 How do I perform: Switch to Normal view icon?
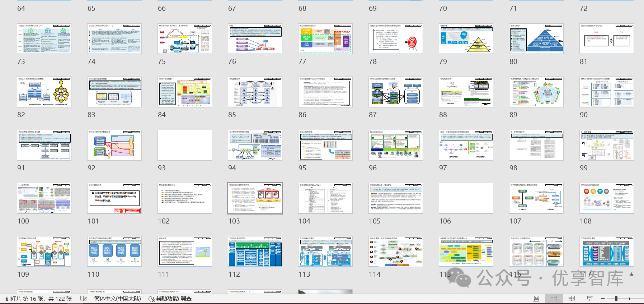(x=536, y=299)
